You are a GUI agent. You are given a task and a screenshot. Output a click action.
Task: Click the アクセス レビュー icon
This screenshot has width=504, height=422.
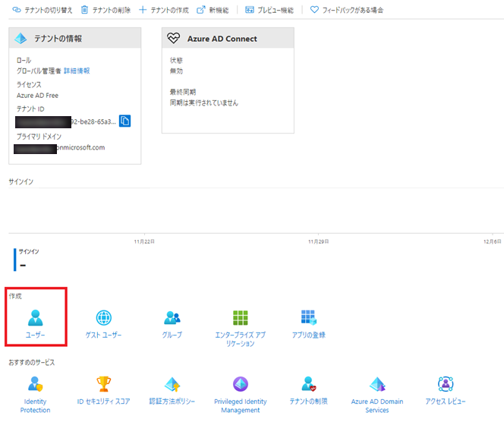point(446,384)
